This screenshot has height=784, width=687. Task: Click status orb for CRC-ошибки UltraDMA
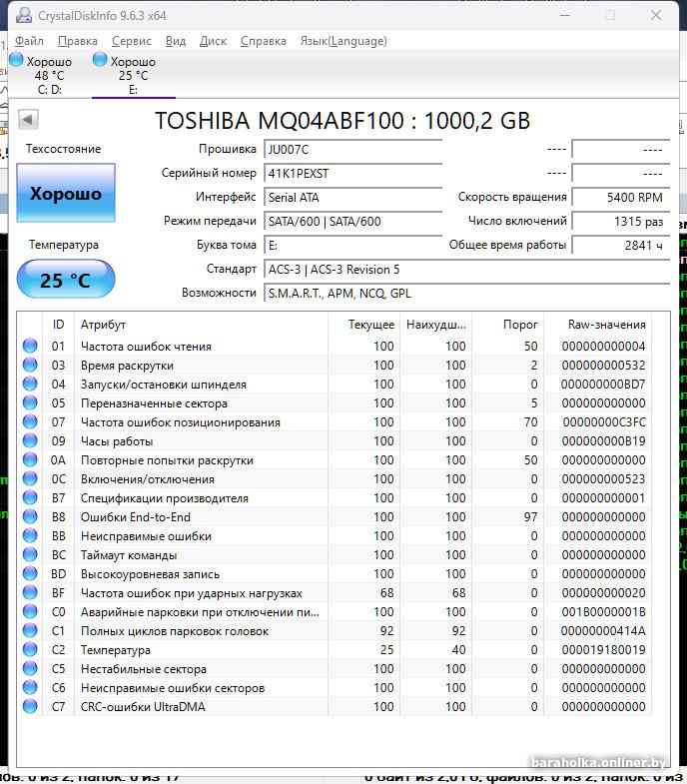pyautogui.click(x=30, y=706)
